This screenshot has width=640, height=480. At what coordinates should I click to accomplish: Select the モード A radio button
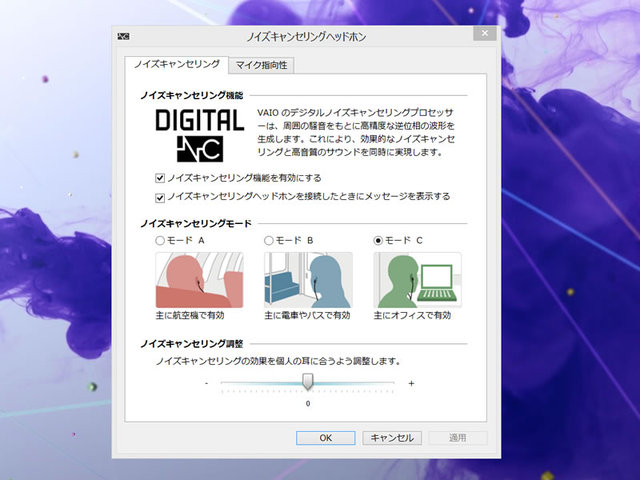tap(160, 241)
